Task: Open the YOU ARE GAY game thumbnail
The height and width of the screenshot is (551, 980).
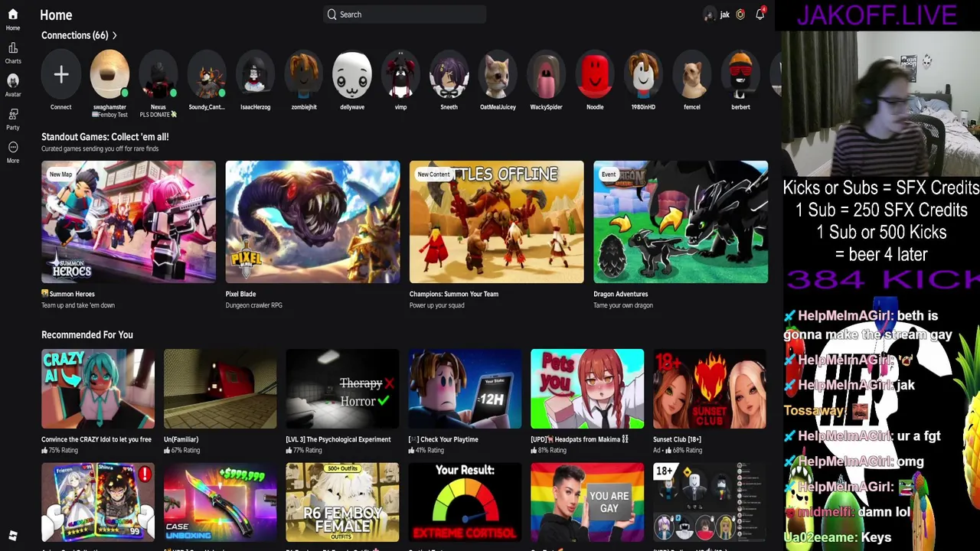Action: 587,502
